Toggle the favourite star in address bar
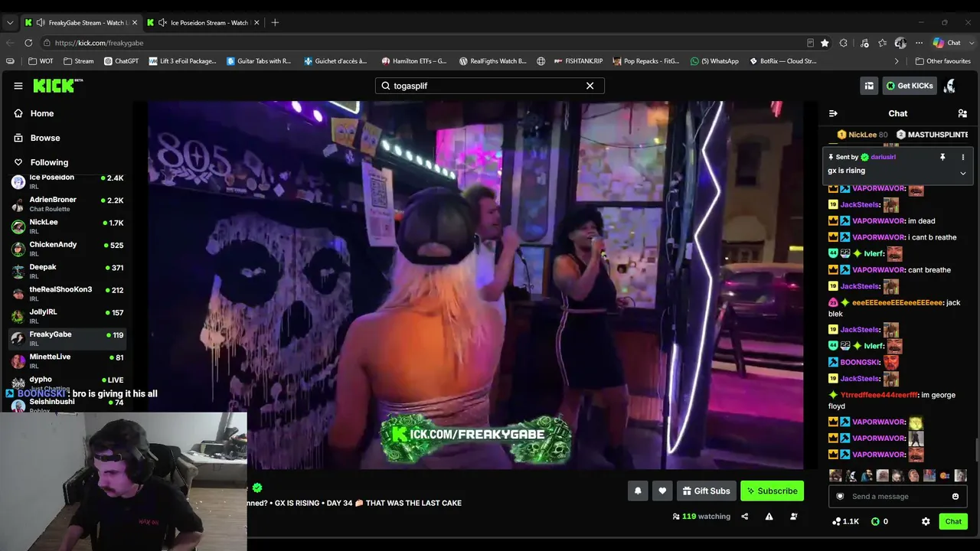 pos(825,43)
